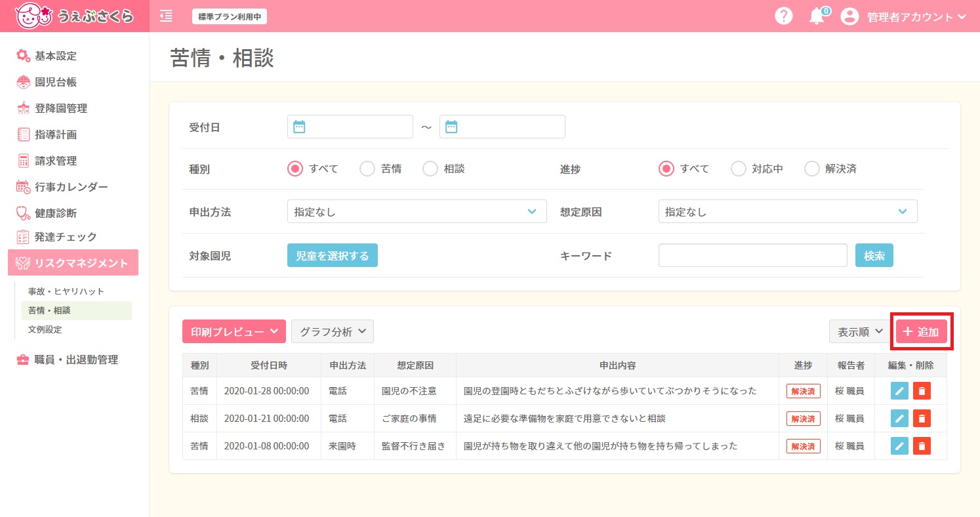This screenshot has height=517, width=980.
Task: Click the 標準プラン利用中 badge
Action: coord(230,16)
